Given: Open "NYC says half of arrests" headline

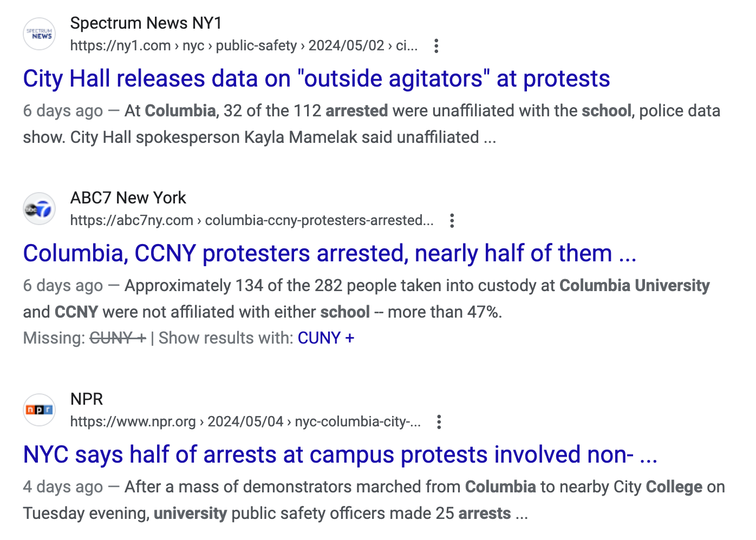Looking at the screenshot, I should coord(340,455).
